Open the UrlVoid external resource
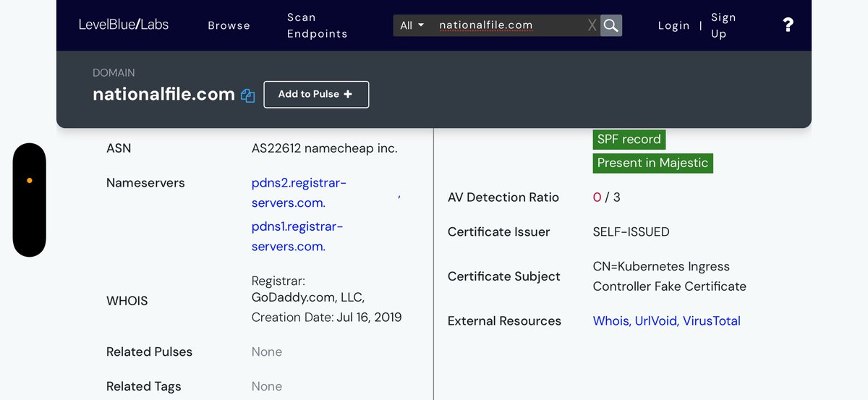868x400 pixels. click(x=656, y=321)
